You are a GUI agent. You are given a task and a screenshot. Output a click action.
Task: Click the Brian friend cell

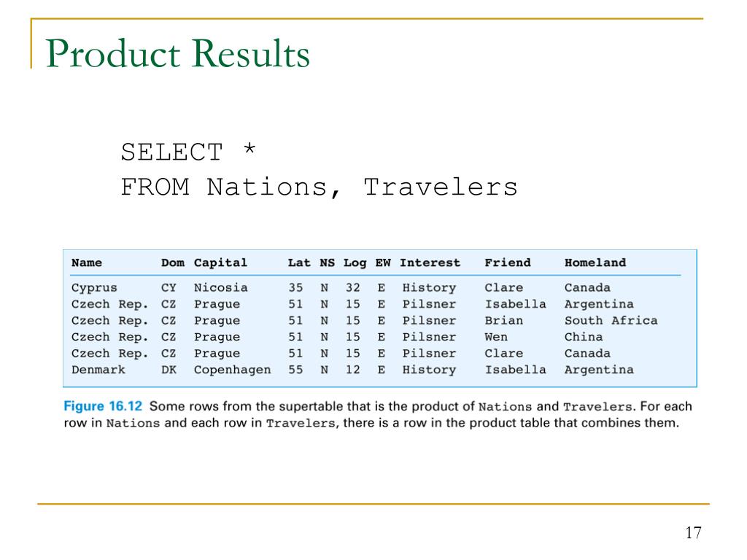tap(503, 321)
